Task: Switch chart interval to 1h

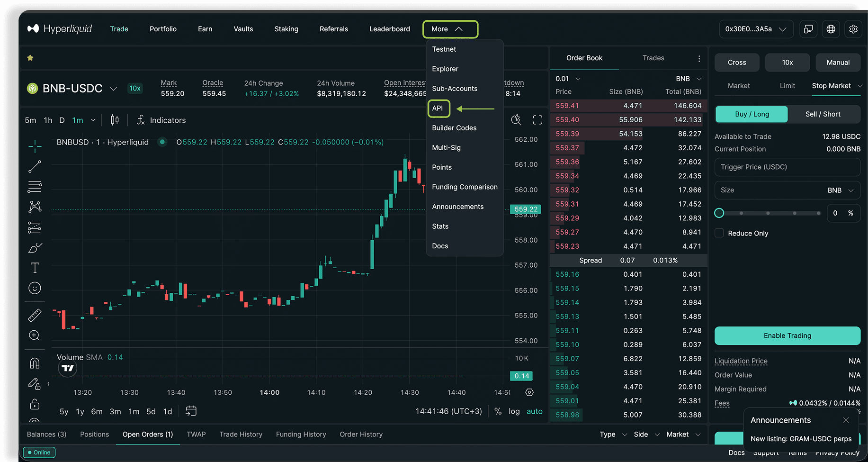Action: tap(48, 120)
